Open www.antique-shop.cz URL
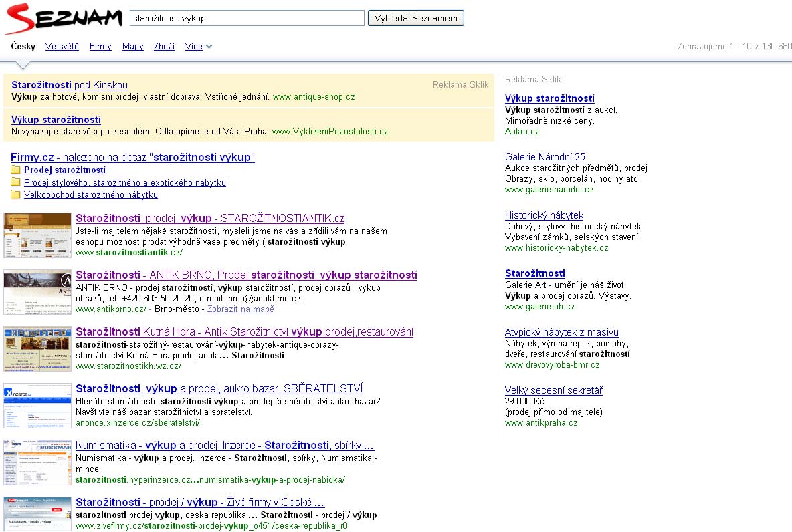The width and height of the screenshot is (792, 532). (x=314, y=96)
